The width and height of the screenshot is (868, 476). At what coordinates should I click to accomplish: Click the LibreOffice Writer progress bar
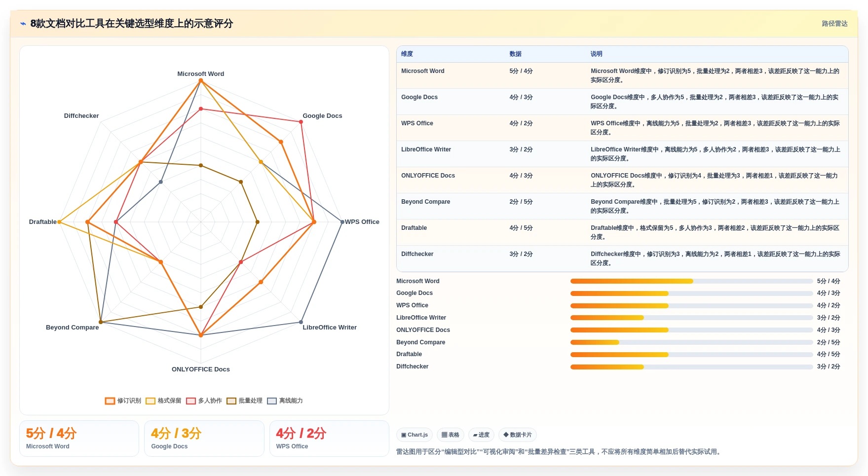[x=691, y=318]
